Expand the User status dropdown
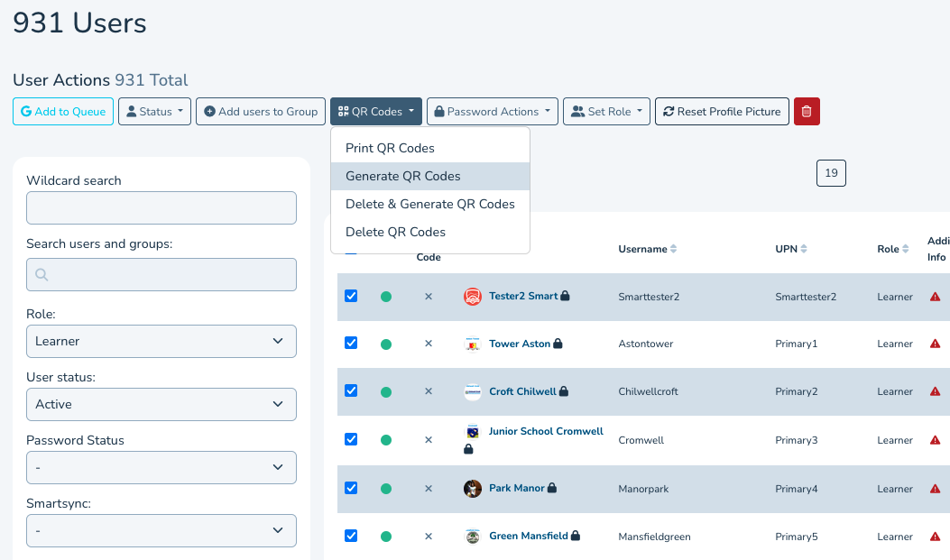 161,405
